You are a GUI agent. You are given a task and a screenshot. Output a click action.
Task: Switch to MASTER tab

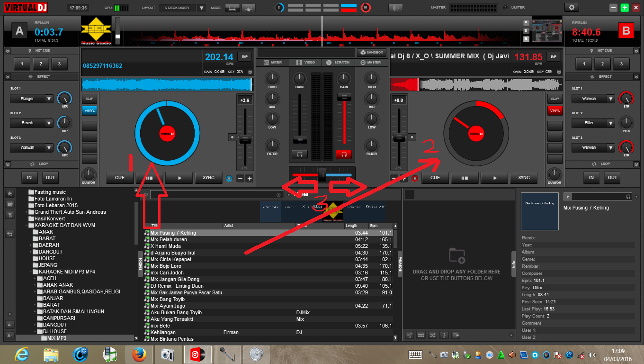click(370, 62)
